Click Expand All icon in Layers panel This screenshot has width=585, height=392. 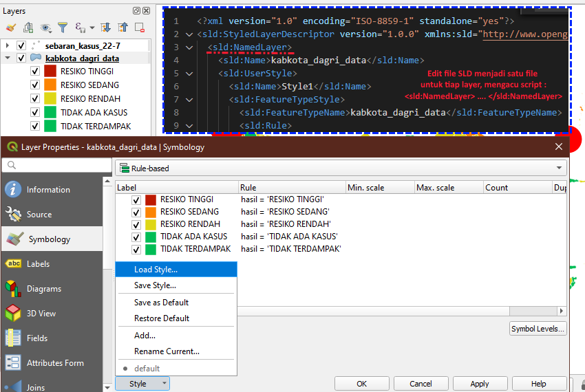pyautogui.click(x=105, y=28)
